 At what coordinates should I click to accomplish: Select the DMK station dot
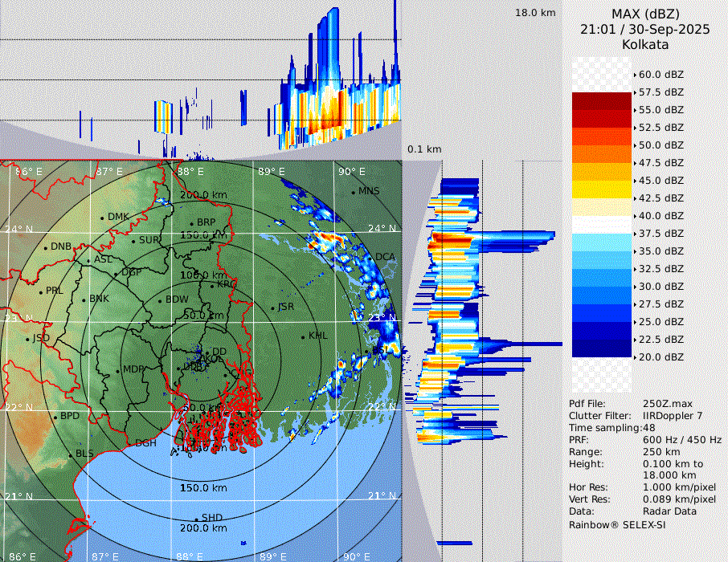point(103,218)
